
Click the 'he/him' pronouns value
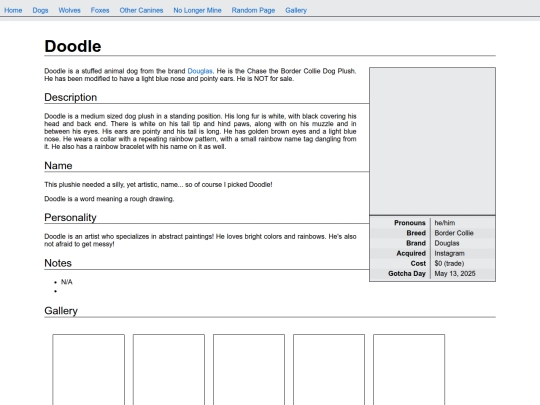coord(445,223)
